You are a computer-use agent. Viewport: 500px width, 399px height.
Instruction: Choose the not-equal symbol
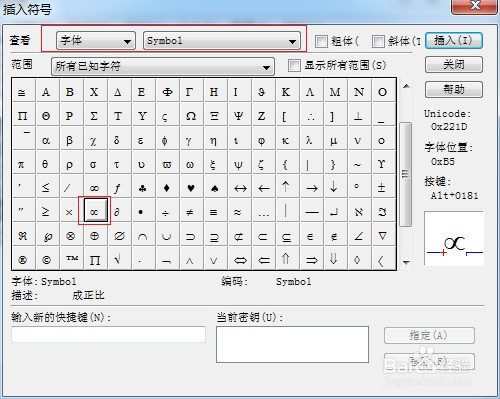[190, 212]
